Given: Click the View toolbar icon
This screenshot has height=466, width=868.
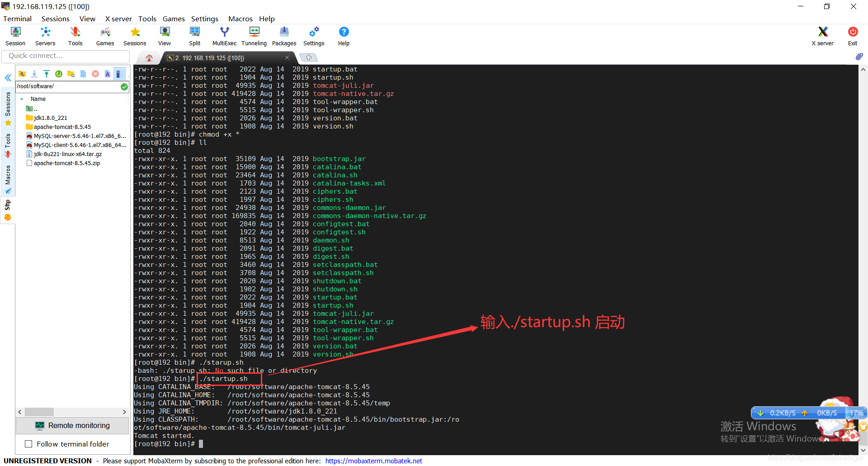Looking at the screenshot, I should point(165,36).
